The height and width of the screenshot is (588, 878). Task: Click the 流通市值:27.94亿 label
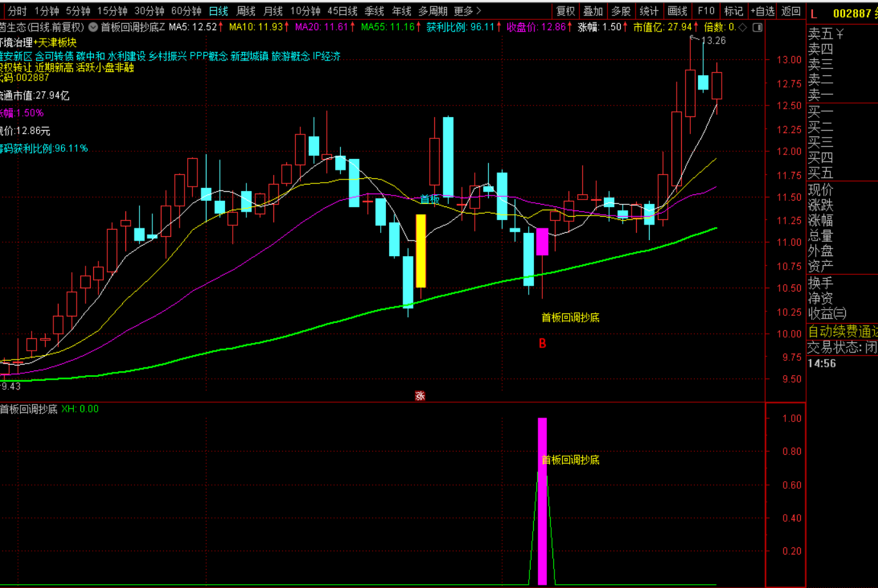35,96
